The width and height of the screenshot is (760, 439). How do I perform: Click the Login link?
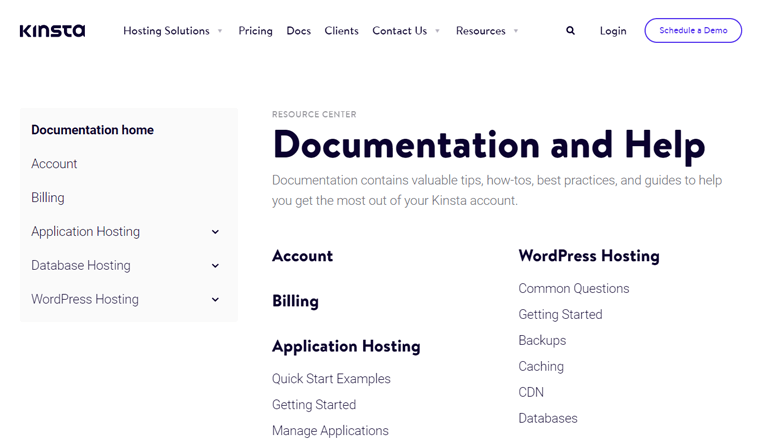click(x=613, y=31)
